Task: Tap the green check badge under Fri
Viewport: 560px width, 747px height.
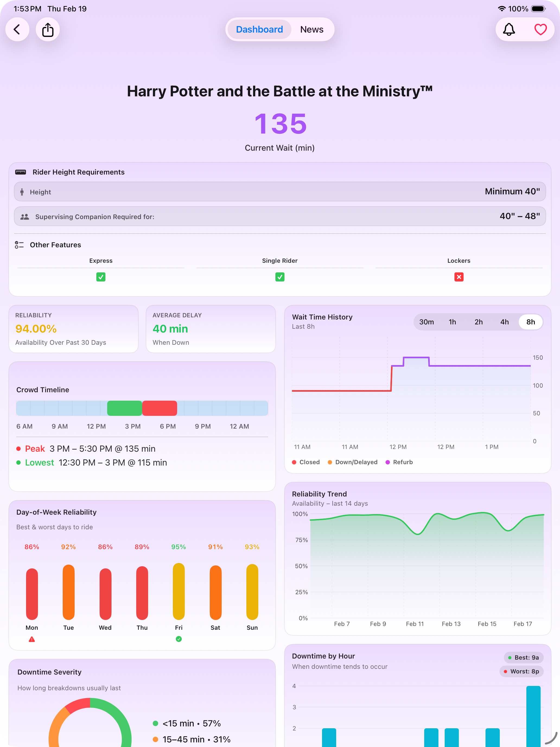Action: (x=179, y=639)
